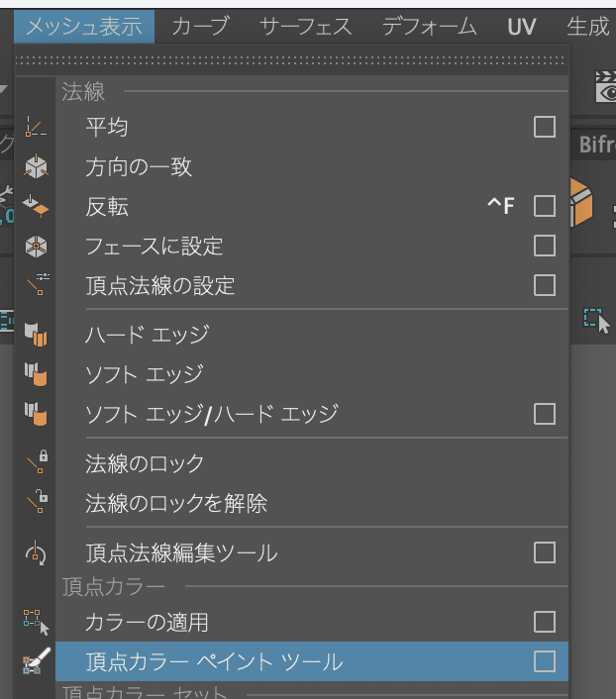Click the reverse normals icon
This screenshot has height=699, width=616.
point(36,206)
